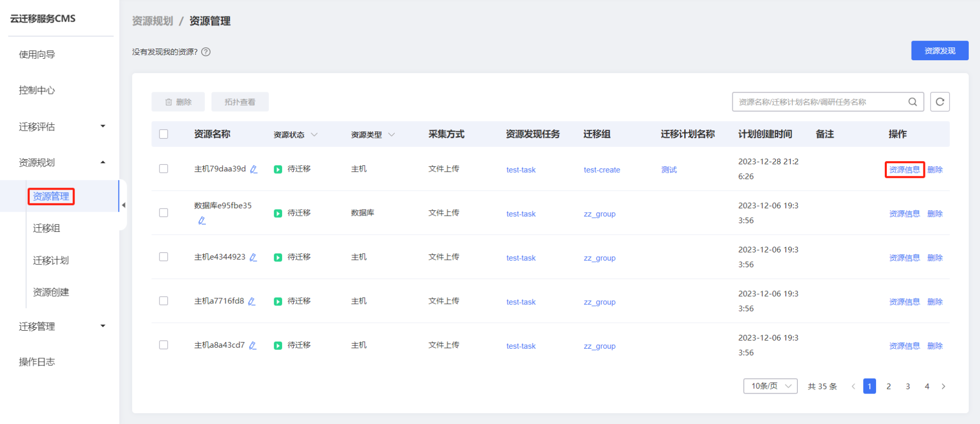Toggle the select-all header checkbox
Viewport: 980px width, 424px height.
tap(164, 134)
